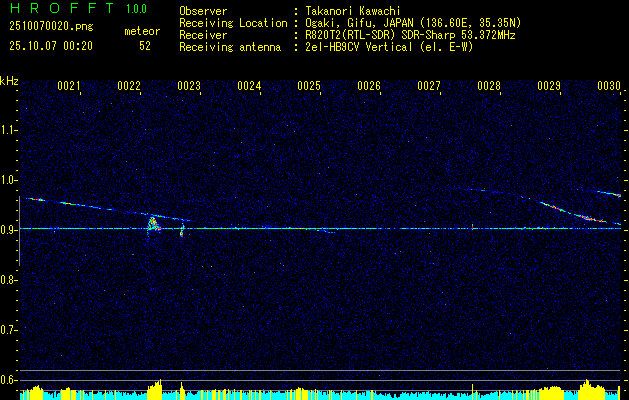
Task: Click the 0025 time marker
Action: (x=309, y=86)
